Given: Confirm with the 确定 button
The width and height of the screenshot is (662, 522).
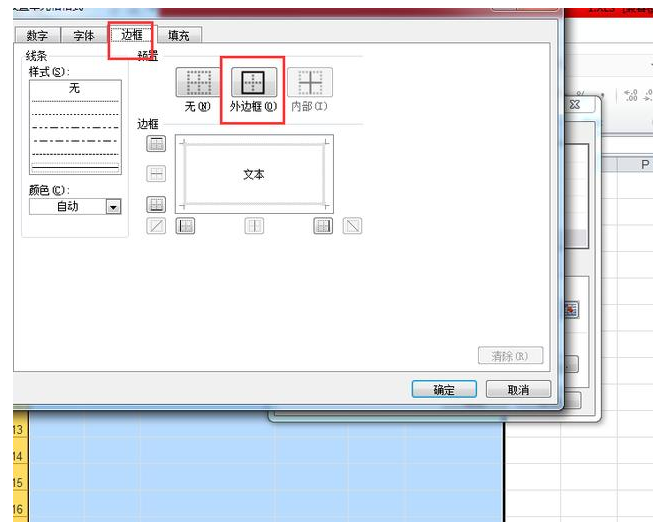Looking at the screenshot, I should pos(444,389).
